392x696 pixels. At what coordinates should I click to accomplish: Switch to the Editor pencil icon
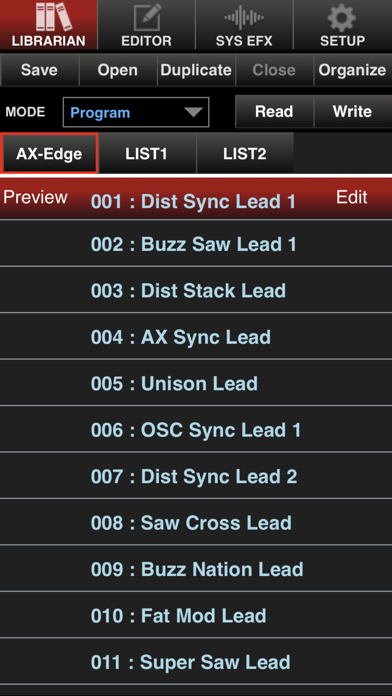[x=147, y=18]
